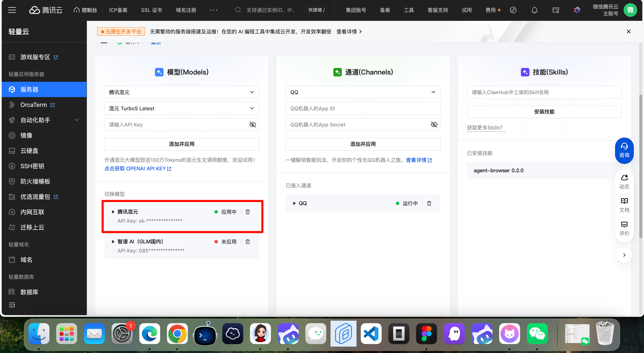This screenshot has width=644, height=353.
Task: Expand the 智谱 AI model details
Action: coord(113,241)
